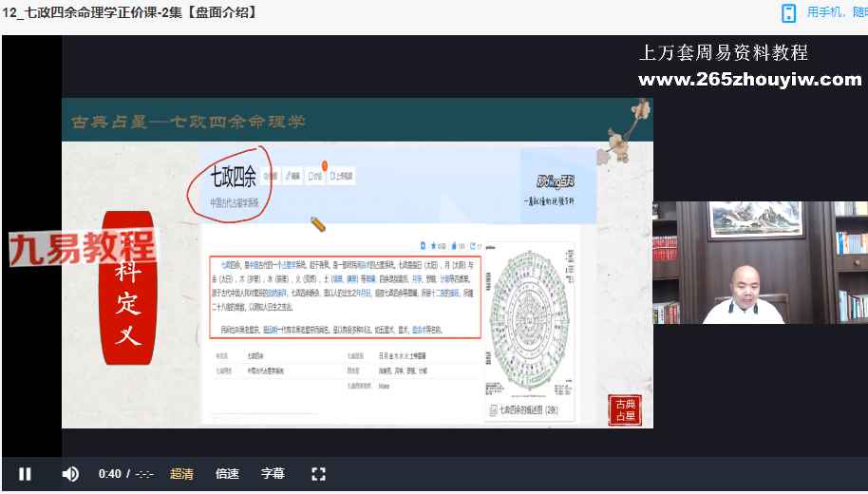Click the video time display 0:40
This screenshot has width=868, height=494.
tap(110, 473)
